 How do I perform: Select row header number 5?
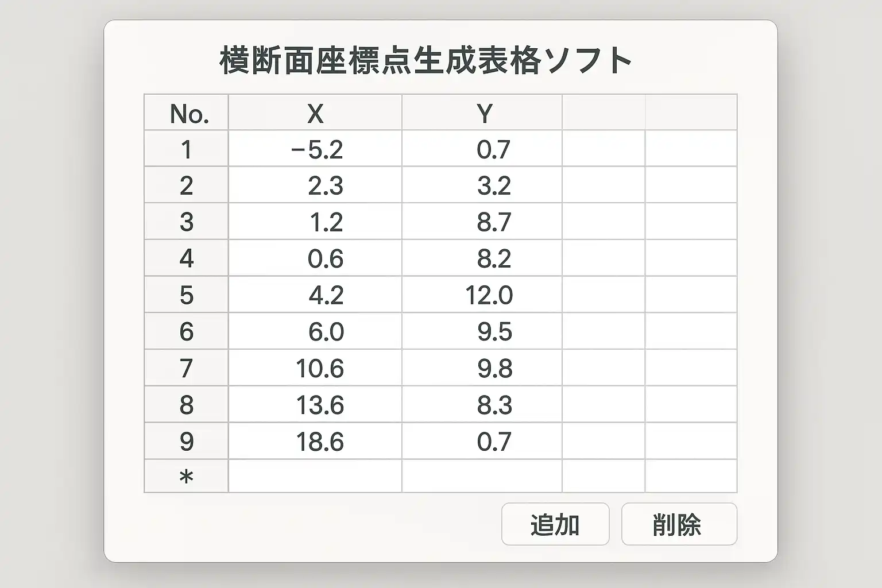coord(186,295)
